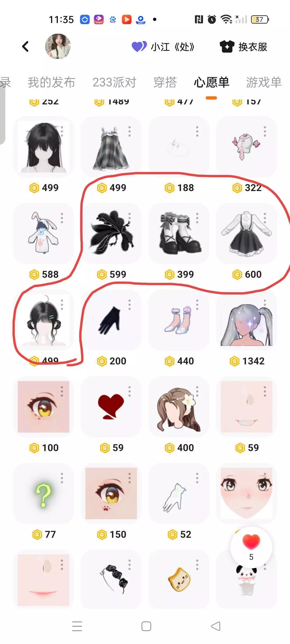The width and height of the screenshot is (290, 644).
Task: Select the green question mark item
Action: [44, 493]
